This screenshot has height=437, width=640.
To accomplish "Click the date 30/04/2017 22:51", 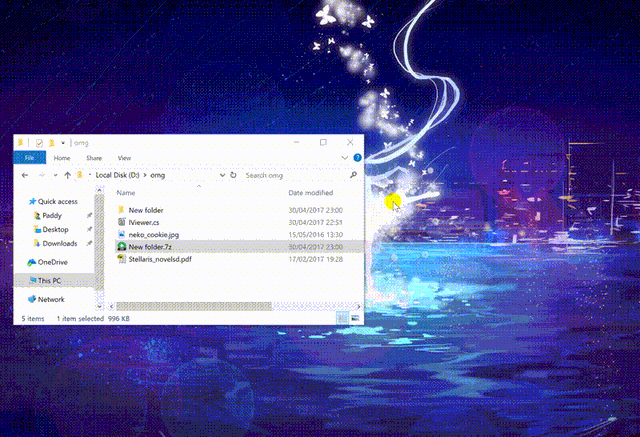I will pos(316,222).
